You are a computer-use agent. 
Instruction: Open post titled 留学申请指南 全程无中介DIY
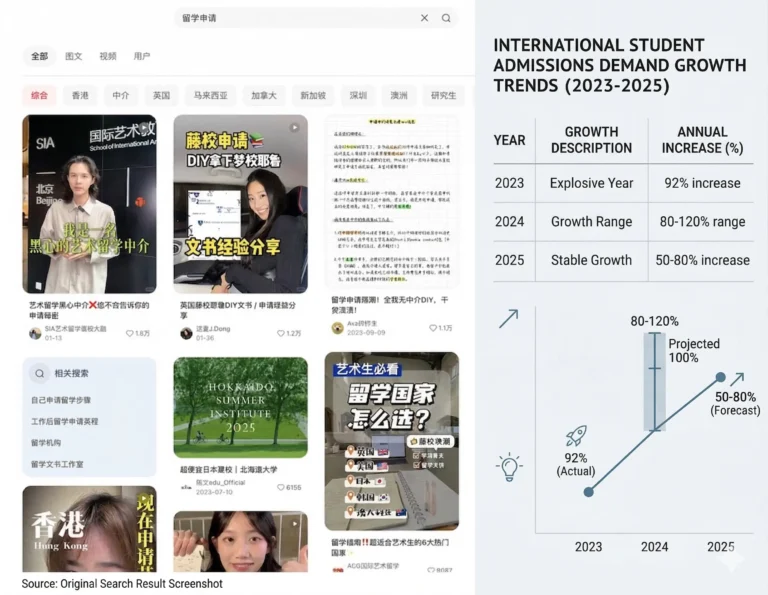390,305
